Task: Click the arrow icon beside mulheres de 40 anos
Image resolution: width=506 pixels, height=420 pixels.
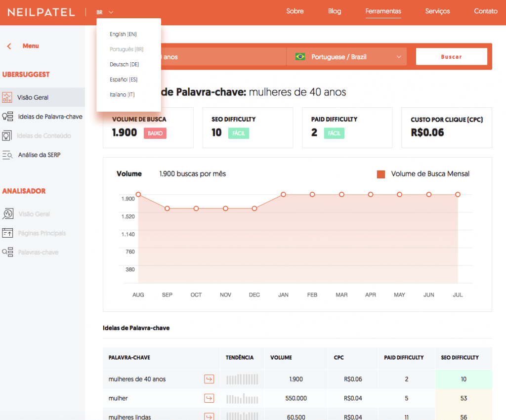Action: (x=209, y=379)
